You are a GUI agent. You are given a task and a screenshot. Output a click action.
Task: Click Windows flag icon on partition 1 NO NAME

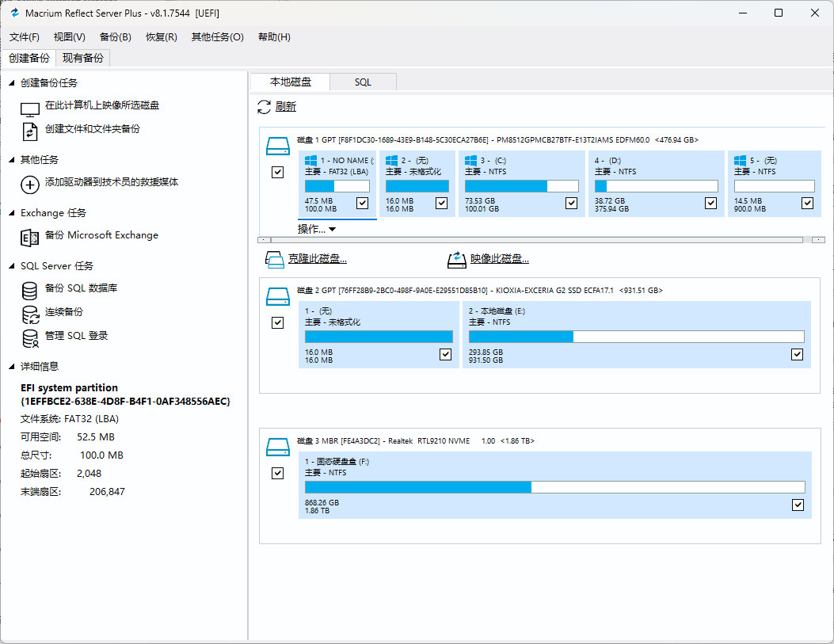(311, 161)
